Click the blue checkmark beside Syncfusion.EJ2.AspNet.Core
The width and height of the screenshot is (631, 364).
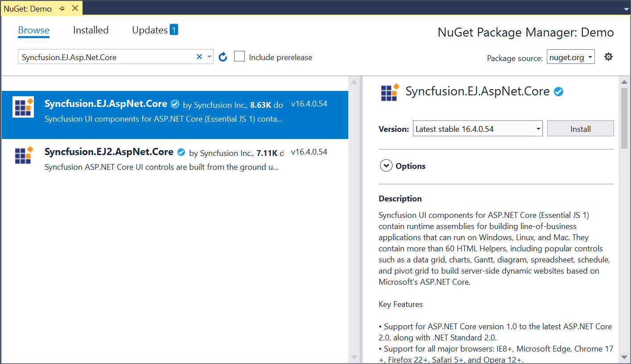coord(181,152)
